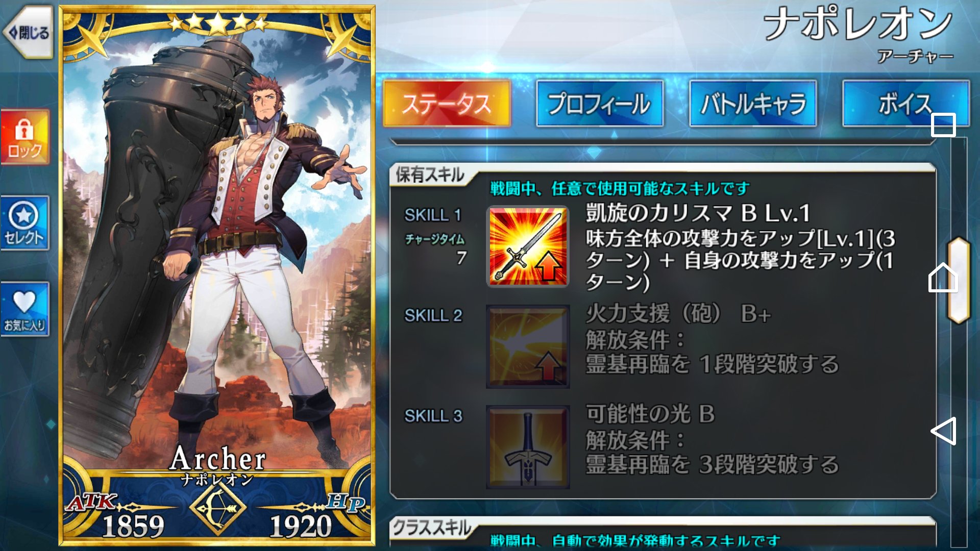Screen dimensions: 980x551
Task: Tap the Android back triangle icon
Action: point(943,431)
